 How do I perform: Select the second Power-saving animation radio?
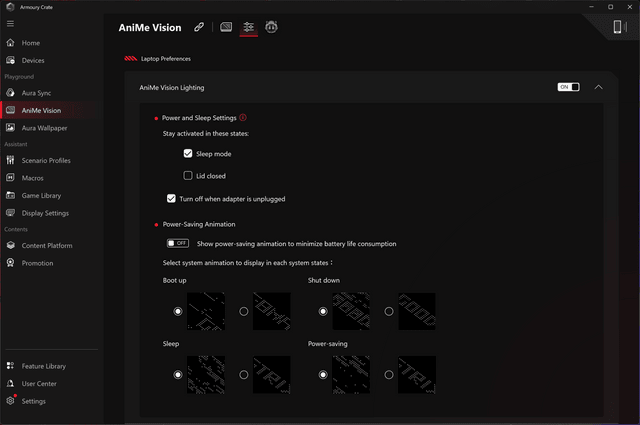click(x=389, y=375)
